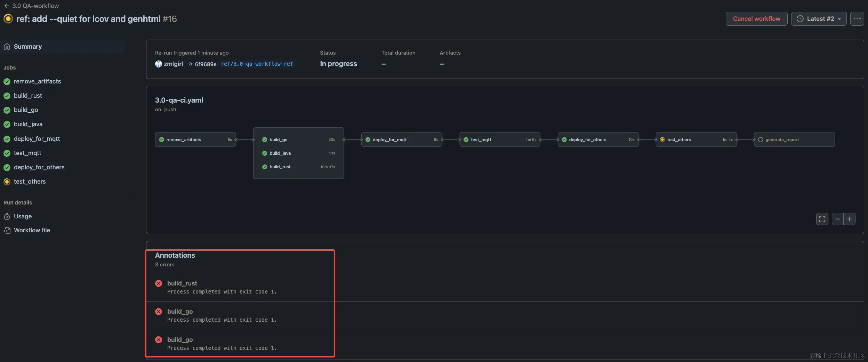868x362 pixels.
Task: Open zmlgirl user profile
Action: pyautogui.click(x=173, y=64)
